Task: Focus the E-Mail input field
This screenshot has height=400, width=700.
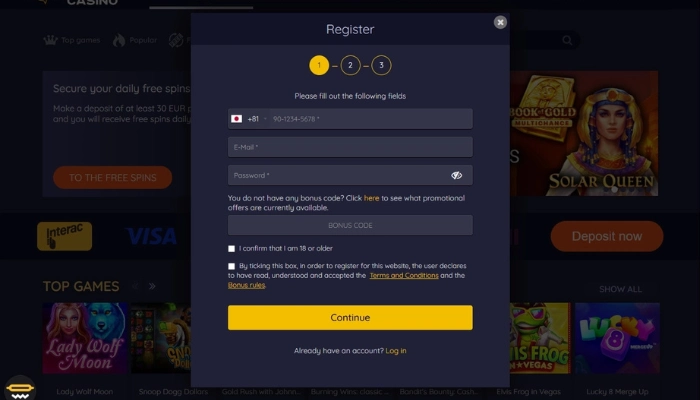Action: point(350,147)
